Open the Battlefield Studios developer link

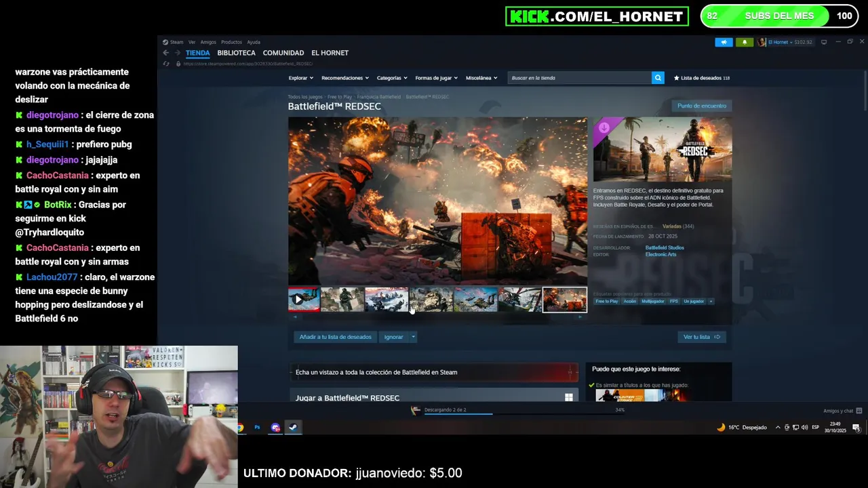coord(665,247)
